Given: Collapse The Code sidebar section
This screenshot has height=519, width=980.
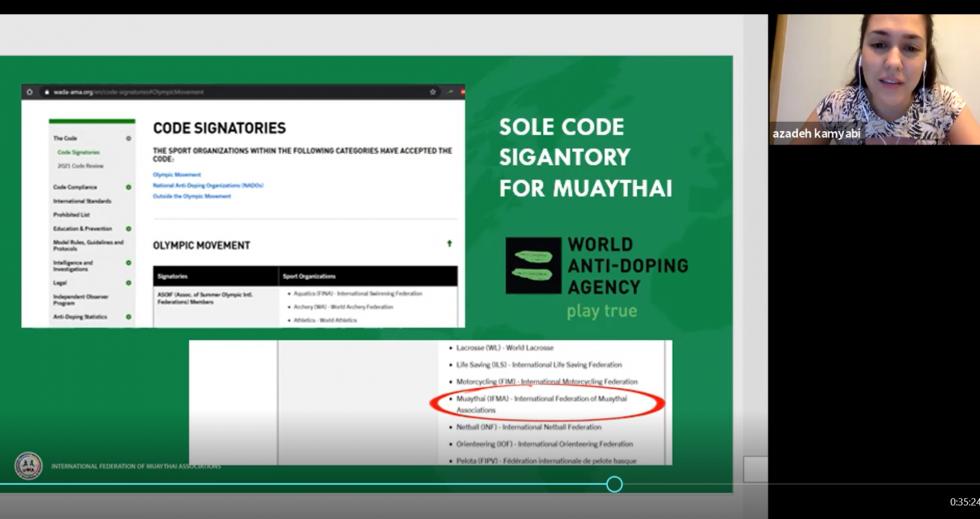Looking at the screenshot, I should click(x=128, y=139).
